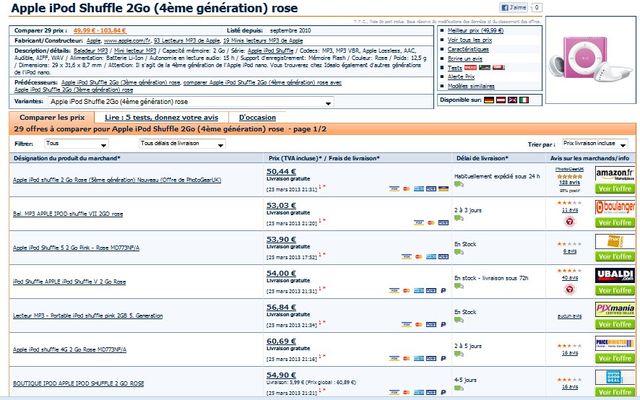640x400 pixels.
Task: Open the 60,69 € price link
Action: point(281,341)
